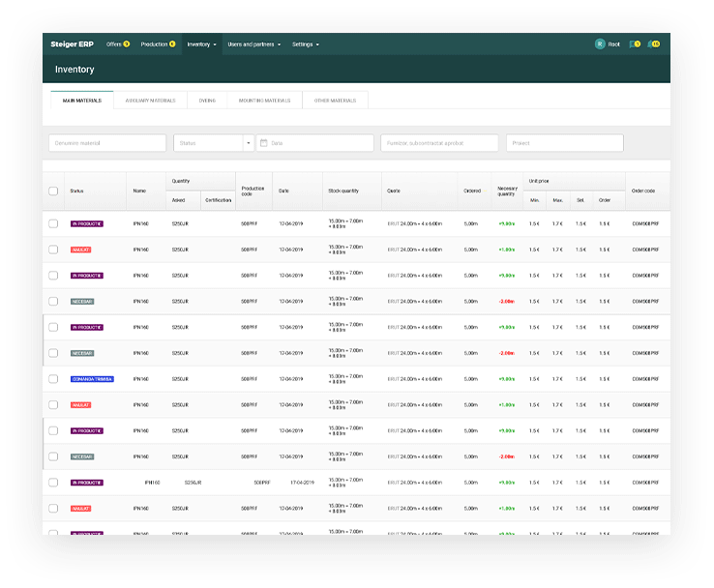Open the Mounting Materials tab
This screenshot has width=714, height=588.
tap(264, 100)
